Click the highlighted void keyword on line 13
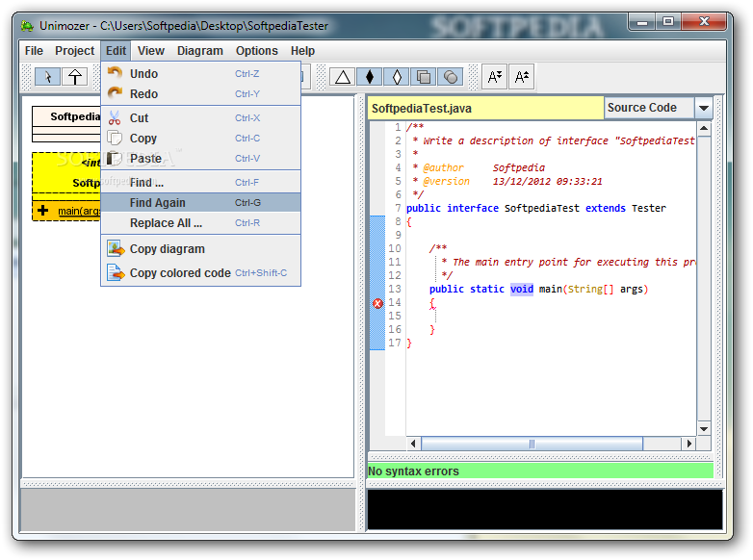The width and height of the screenshot is (753, 560). pyautogui.click(x=522, y=289)
